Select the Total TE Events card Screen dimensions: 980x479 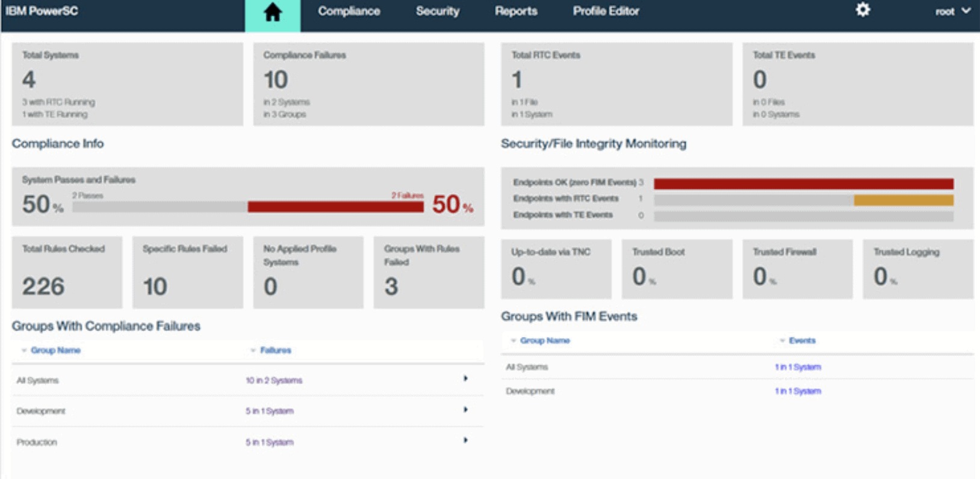pos(858,84)
